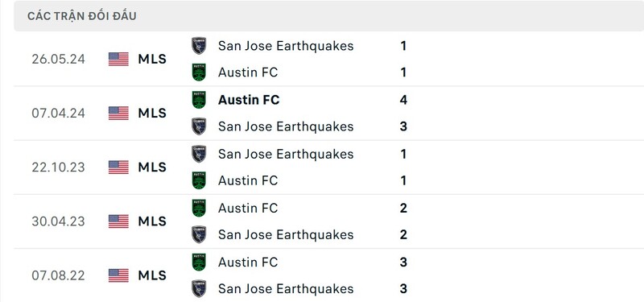Click San Jose score 3 in 07.08.22 match
The image size is (644, 302).
(403, 288)
